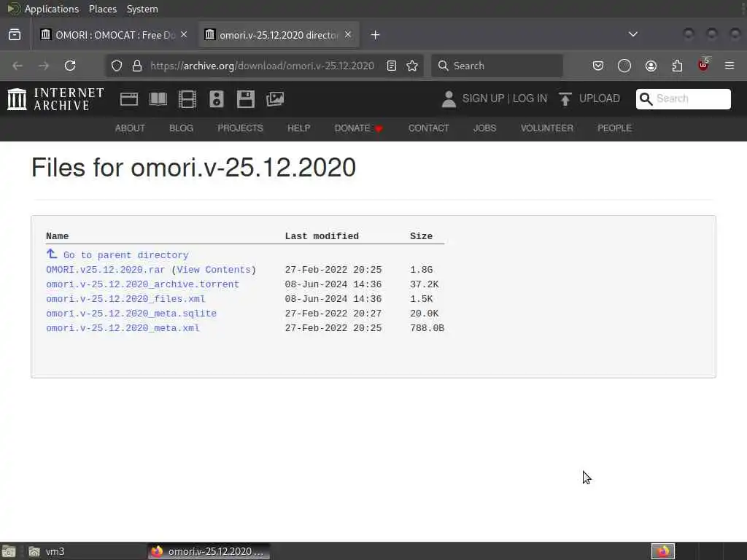Open the JOBS nav link
The image size is (747, 560).
pyautogui.click(x=484, y=128)
